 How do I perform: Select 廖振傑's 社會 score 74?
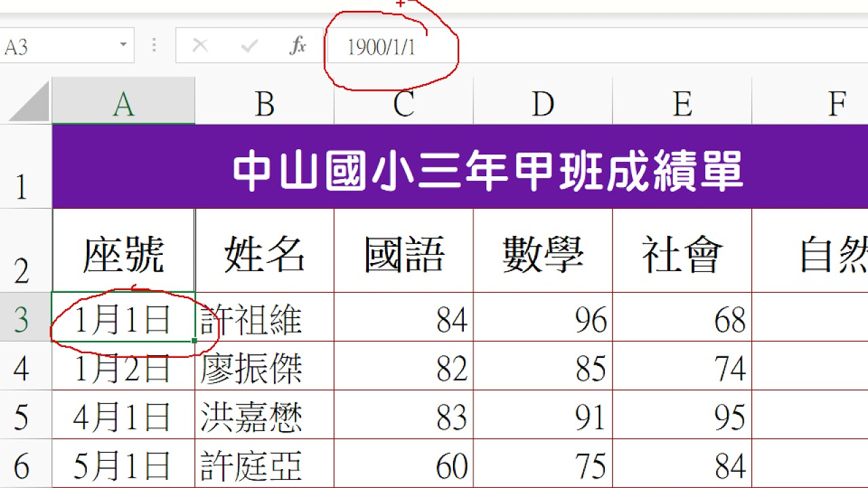coord(682,365)
